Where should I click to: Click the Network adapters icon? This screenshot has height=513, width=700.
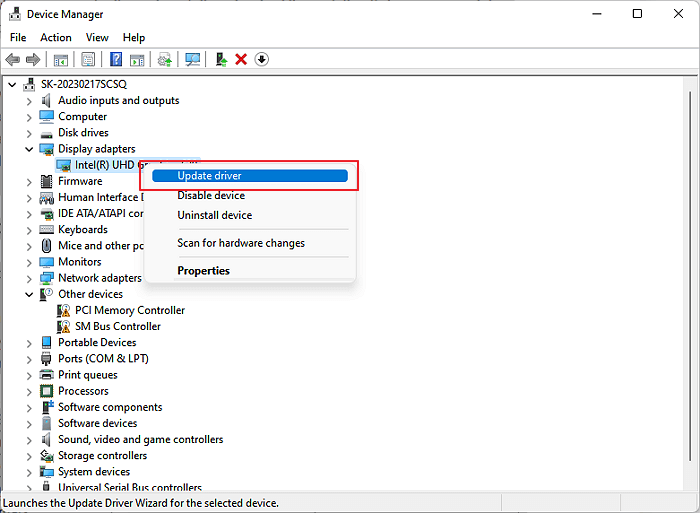coord(46,278)
